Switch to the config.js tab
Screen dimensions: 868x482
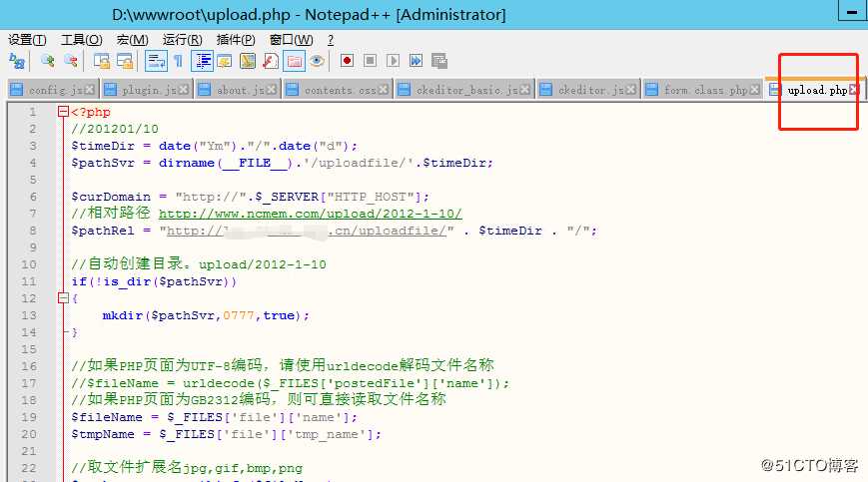click(53, 90)
